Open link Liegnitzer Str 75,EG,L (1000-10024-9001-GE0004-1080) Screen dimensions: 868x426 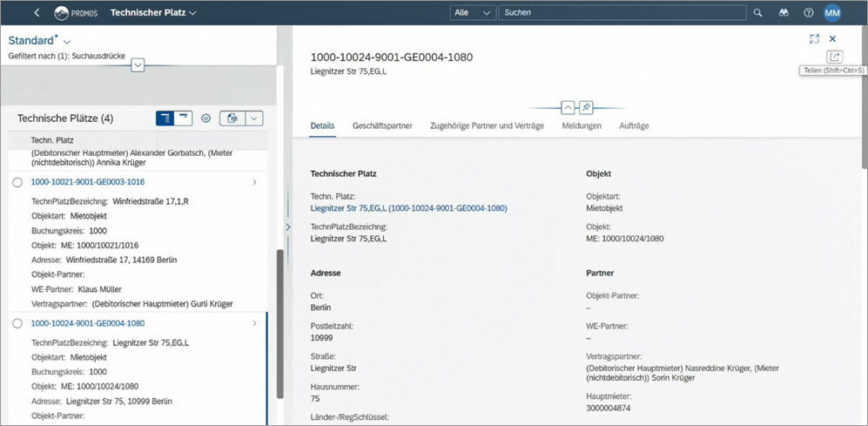408,208
